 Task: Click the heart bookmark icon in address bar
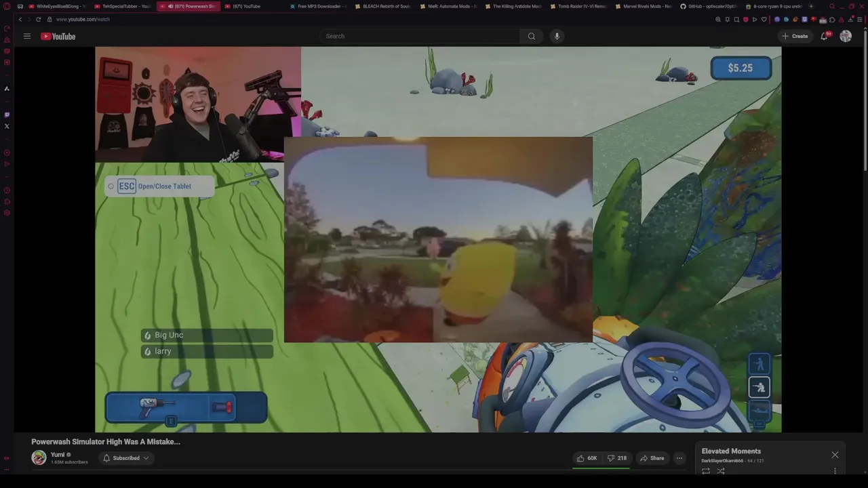tap(764, 19)
